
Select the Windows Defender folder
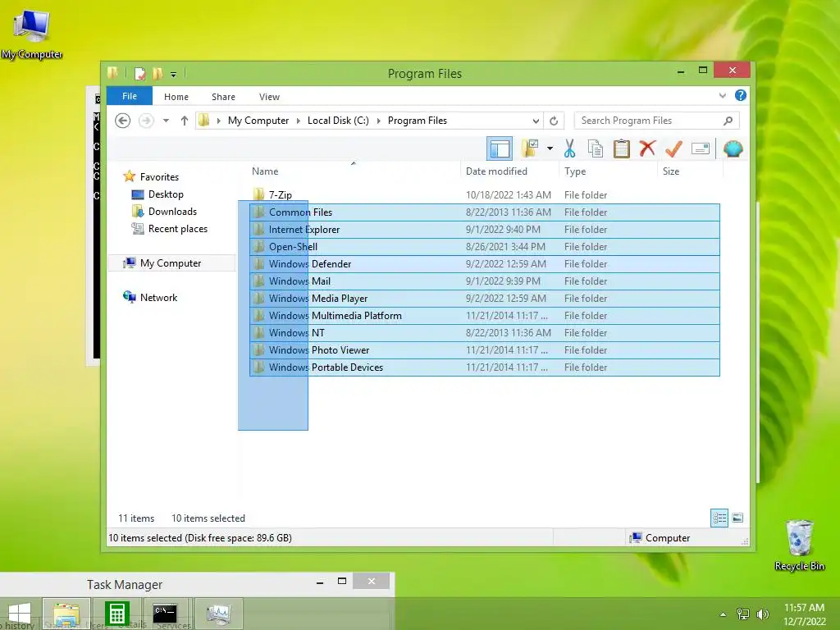coord(485,263)
